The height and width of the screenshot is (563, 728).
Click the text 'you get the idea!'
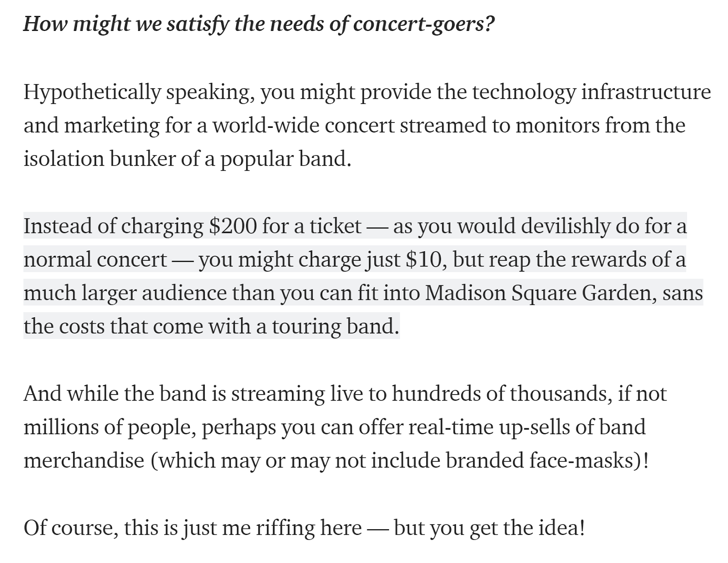point(489,528)
